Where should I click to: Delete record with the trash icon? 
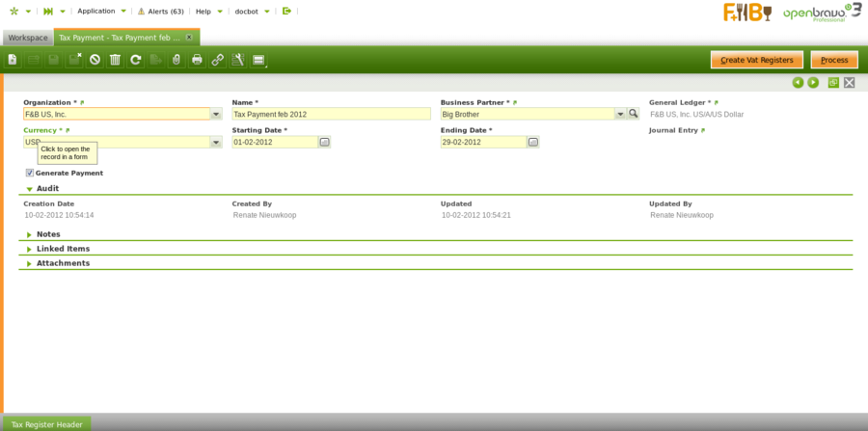pos(115,60)
